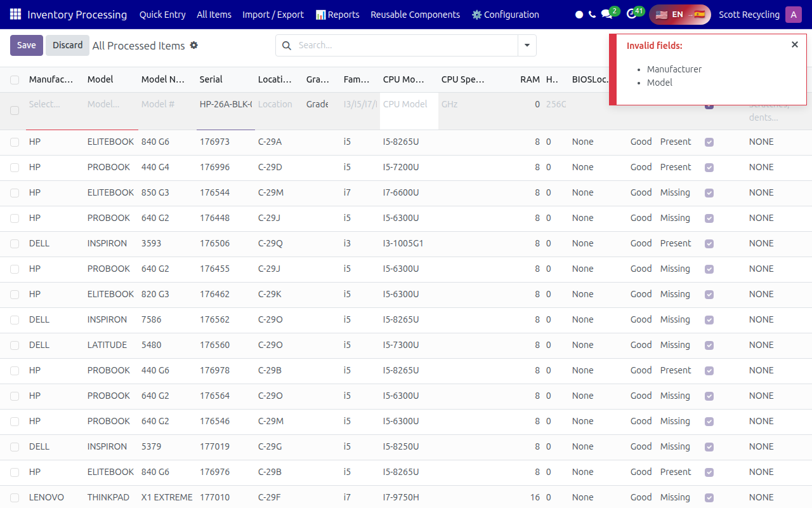The height and width of the screenshot is (508, 812).
Task: Select the row with serial 176506
Action: click(15, 244)
